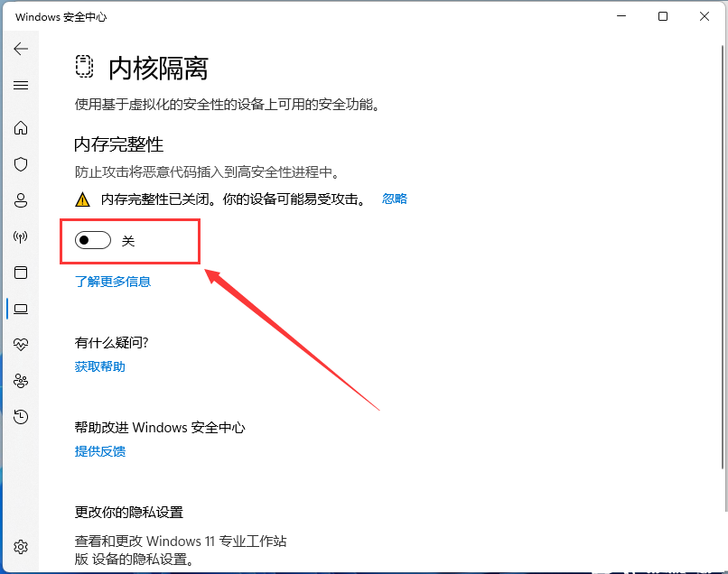Dismiss the warning via 忽略 link
The width and height of the screenshot is (728, 574).
point(394,199)
